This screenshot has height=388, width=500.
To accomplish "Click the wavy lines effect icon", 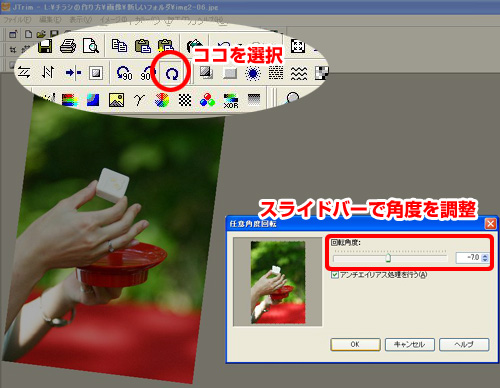I will [x=299, y=73].
